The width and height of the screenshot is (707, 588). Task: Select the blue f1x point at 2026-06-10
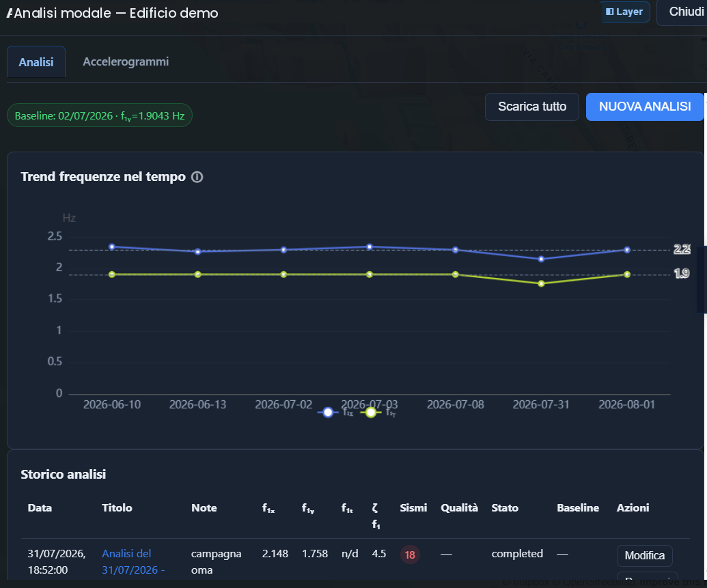click(112, 247)
